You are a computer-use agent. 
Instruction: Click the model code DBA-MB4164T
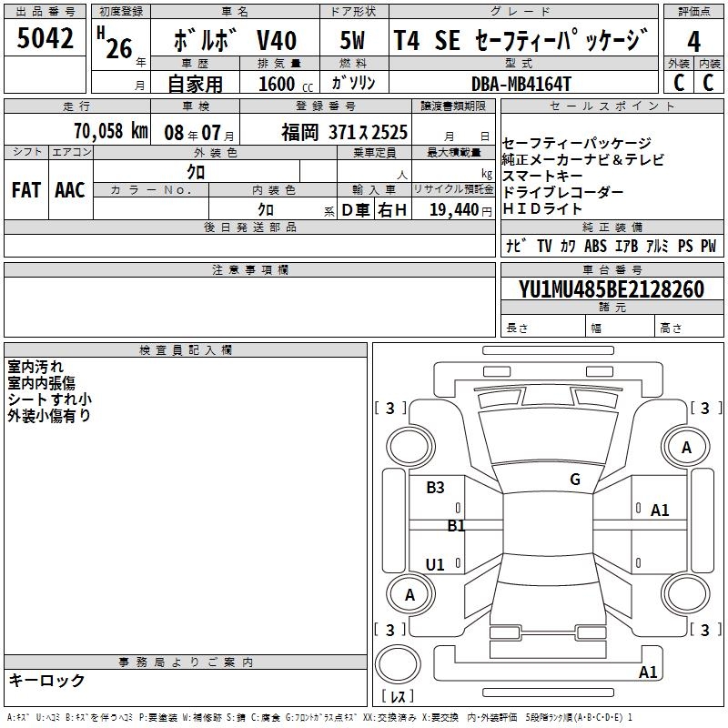[521, 84]
